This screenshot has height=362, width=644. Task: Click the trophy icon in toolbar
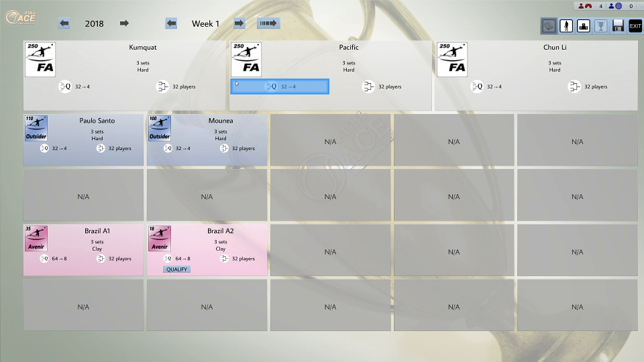[x=601, y=25]
